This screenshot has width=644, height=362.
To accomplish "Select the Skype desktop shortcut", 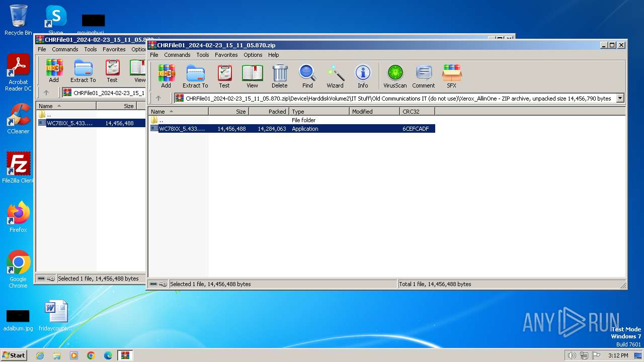I will (x=56, y=20).
